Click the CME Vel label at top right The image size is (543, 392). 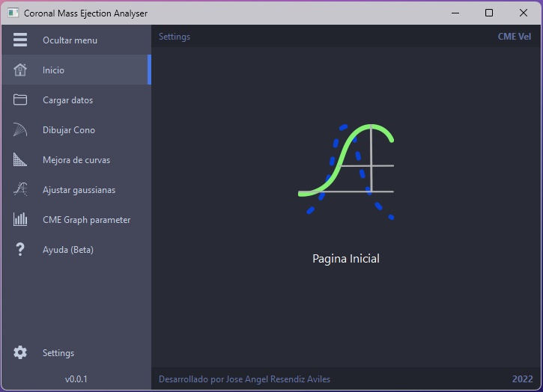pyautogui.click(x=515, y=37)
